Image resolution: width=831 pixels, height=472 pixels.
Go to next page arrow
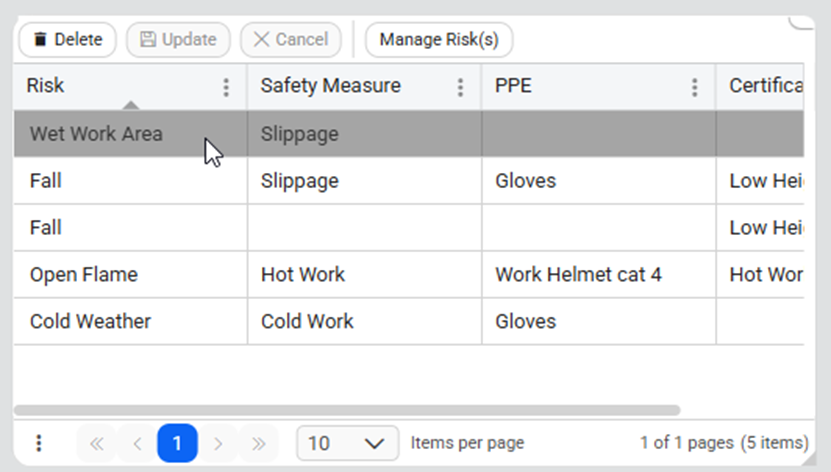pyautogui.click(x=218, y=443)
